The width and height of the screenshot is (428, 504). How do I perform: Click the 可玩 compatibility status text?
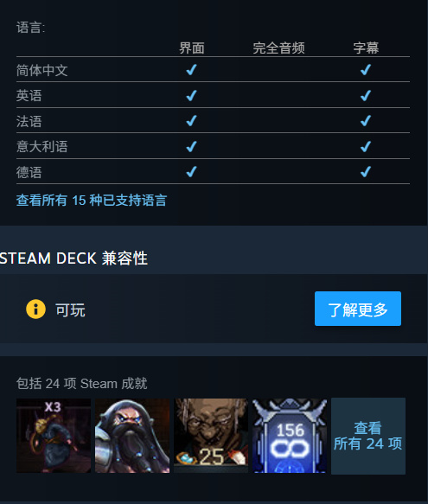point(70,309)
